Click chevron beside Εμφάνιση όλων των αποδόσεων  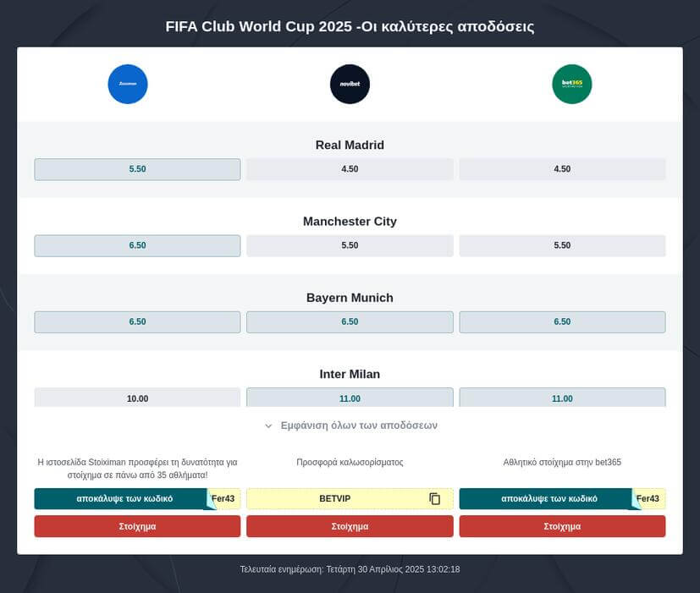click(268, 426)
